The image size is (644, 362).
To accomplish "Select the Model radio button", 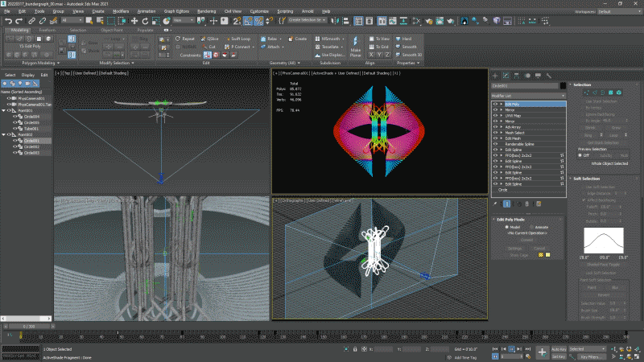I will (x=507, y=227).
